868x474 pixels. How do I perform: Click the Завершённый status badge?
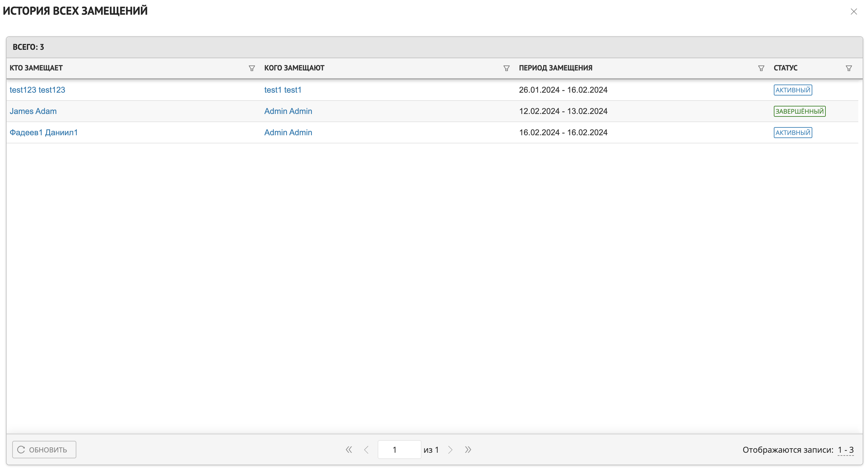point(799,111)
